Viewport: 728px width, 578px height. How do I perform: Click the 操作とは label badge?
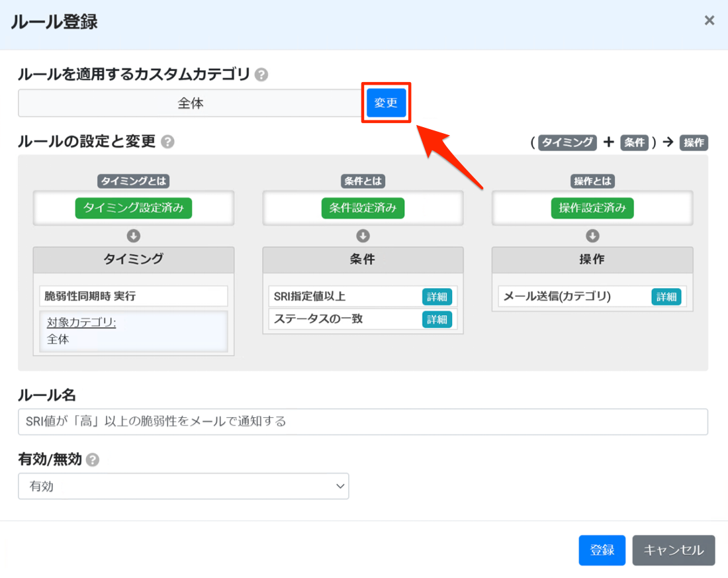pyautogui.click(x=592, y=181)
